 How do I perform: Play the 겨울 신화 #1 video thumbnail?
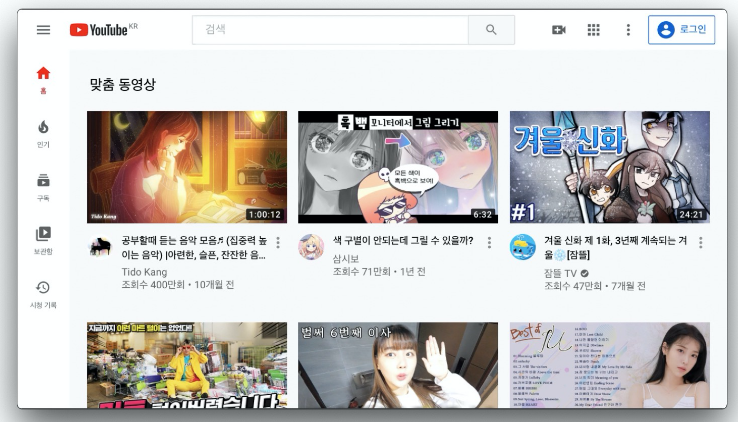pos(610,167)
